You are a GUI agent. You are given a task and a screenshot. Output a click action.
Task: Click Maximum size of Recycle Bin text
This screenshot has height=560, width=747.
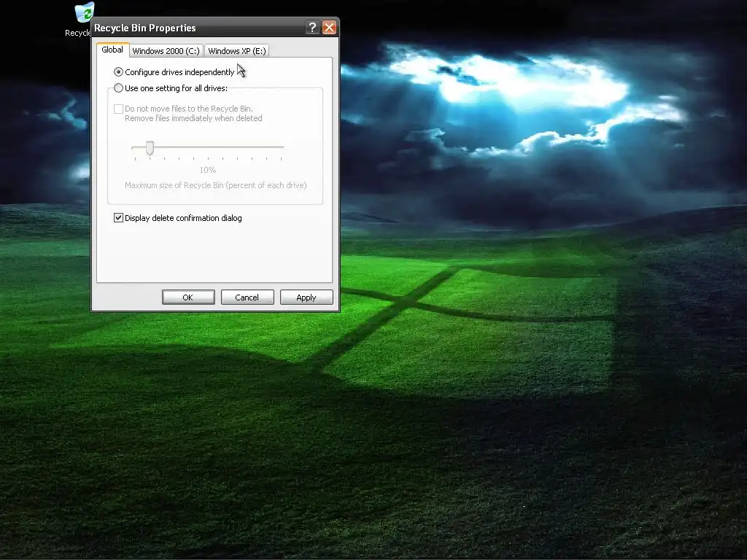pos(215,185)
